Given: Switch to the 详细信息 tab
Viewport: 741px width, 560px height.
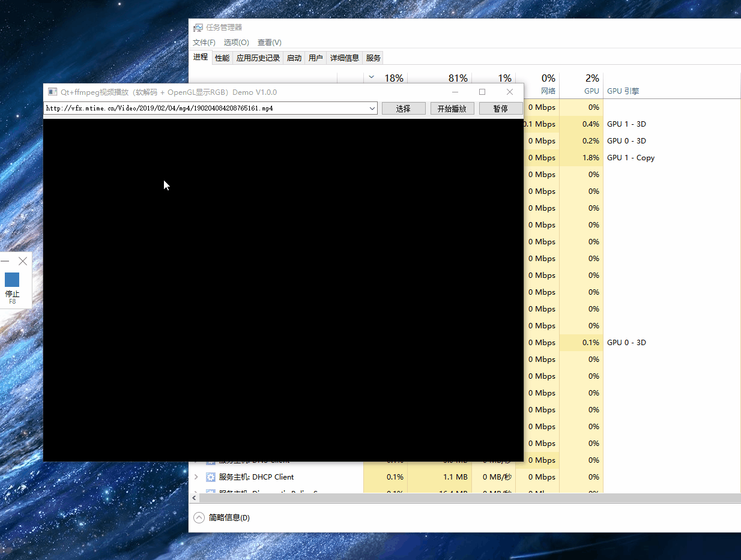Looking at the screenshot, I should pyautogui.click(x=345, y=58).
